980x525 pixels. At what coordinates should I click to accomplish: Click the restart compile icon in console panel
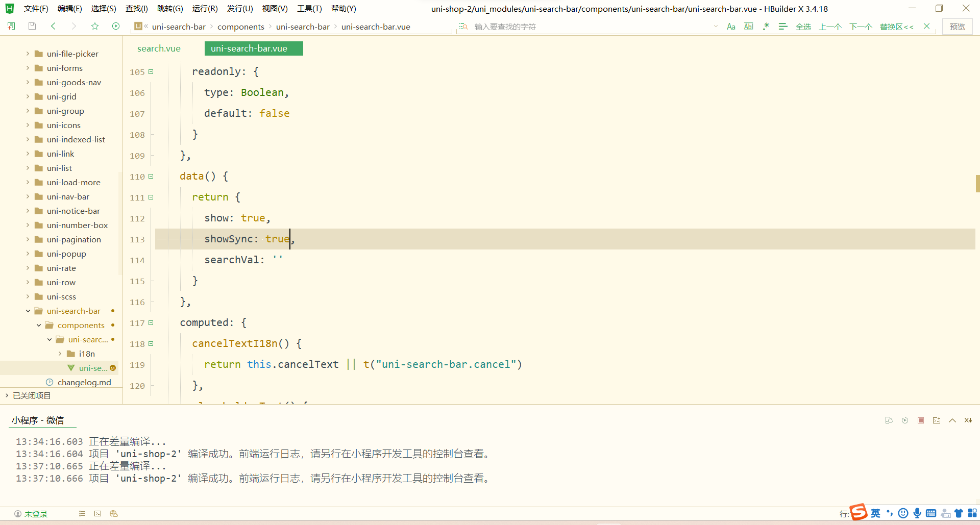tap(905, 420)
